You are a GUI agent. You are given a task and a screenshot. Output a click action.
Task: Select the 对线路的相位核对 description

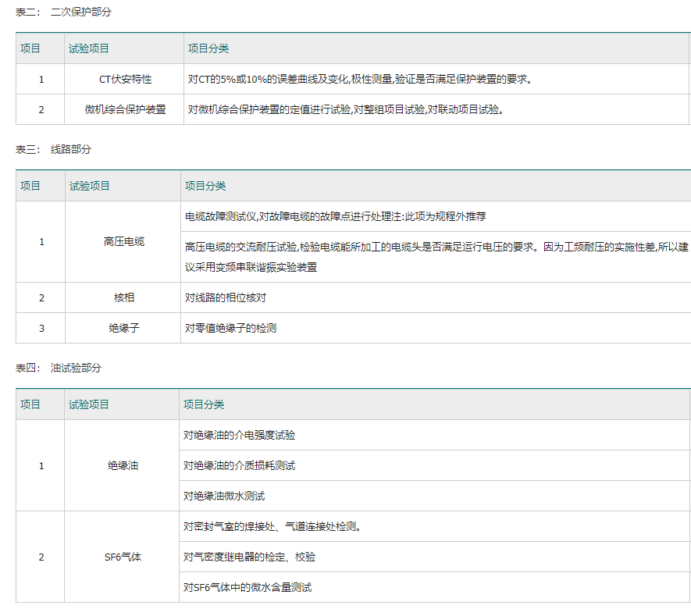coord(226,297)
